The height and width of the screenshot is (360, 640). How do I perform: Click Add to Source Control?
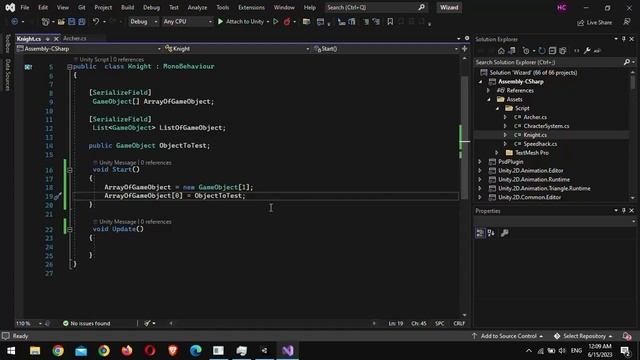click(x=508, y=336)
